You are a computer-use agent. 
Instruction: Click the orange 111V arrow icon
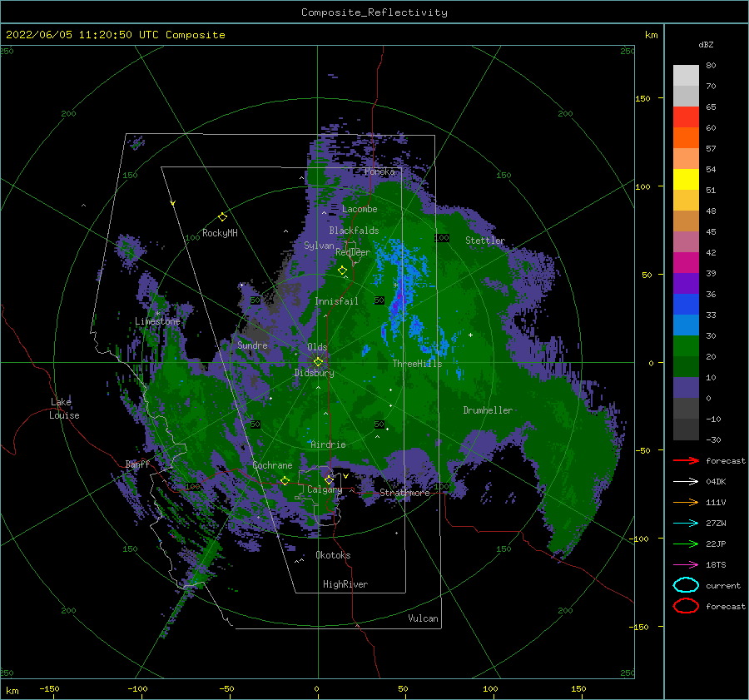coord(686,502)
